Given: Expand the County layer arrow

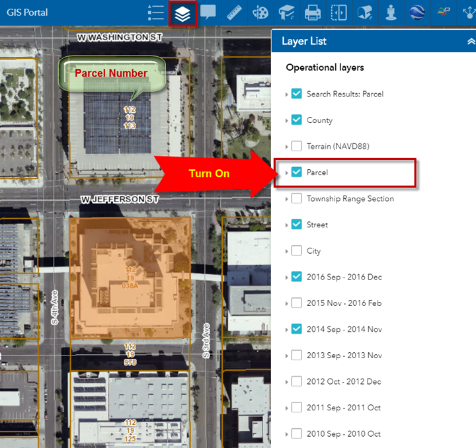Looking at the screenshot, I should click(287, 121).
